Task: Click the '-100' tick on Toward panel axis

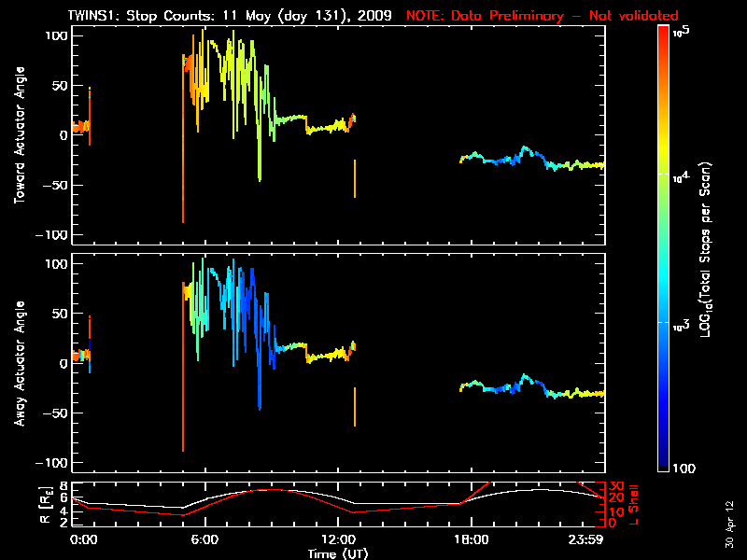Action: [x=51, y=235]
